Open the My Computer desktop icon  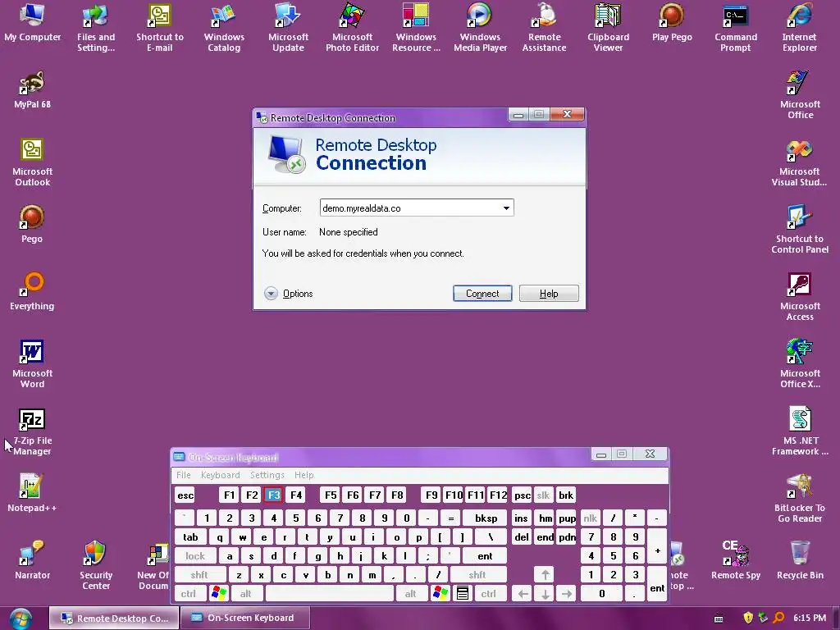(32, 24)
